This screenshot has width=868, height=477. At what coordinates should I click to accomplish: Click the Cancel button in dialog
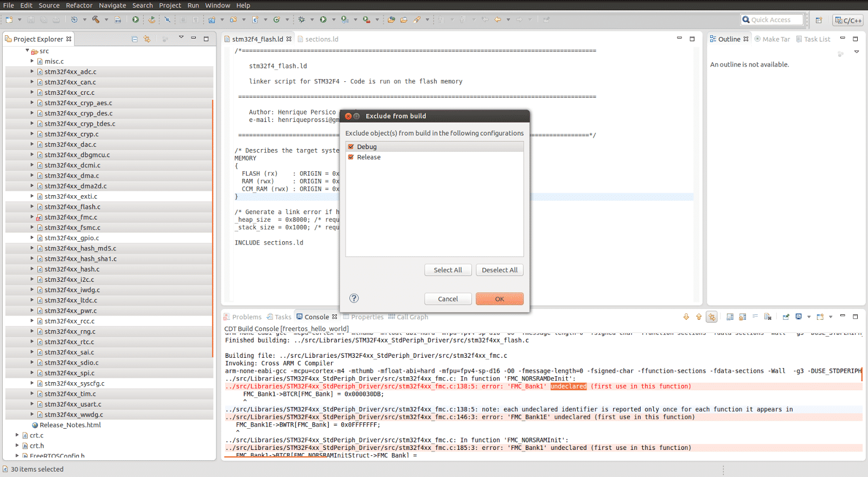(x=448, y=299)
